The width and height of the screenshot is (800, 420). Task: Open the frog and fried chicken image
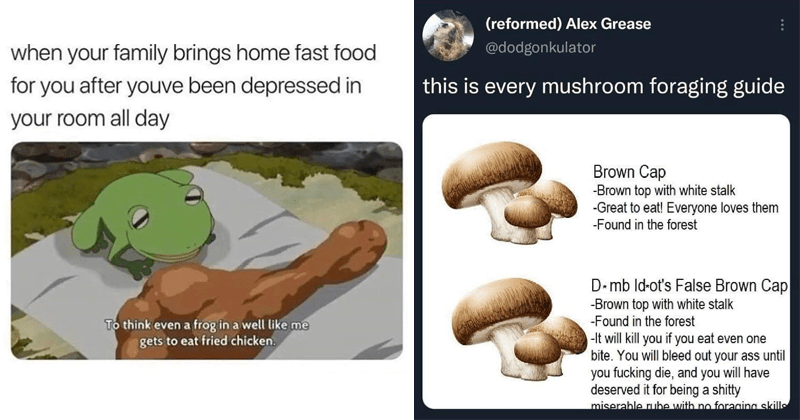207,251
